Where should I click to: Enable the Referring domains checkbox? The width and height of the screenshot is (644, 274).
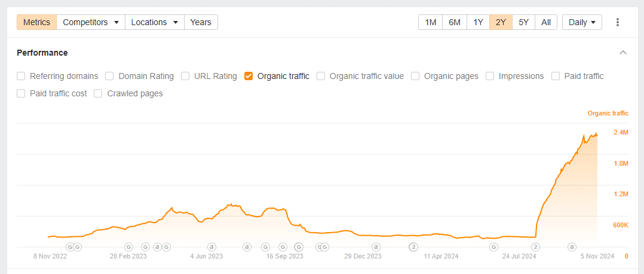point(21,76)
